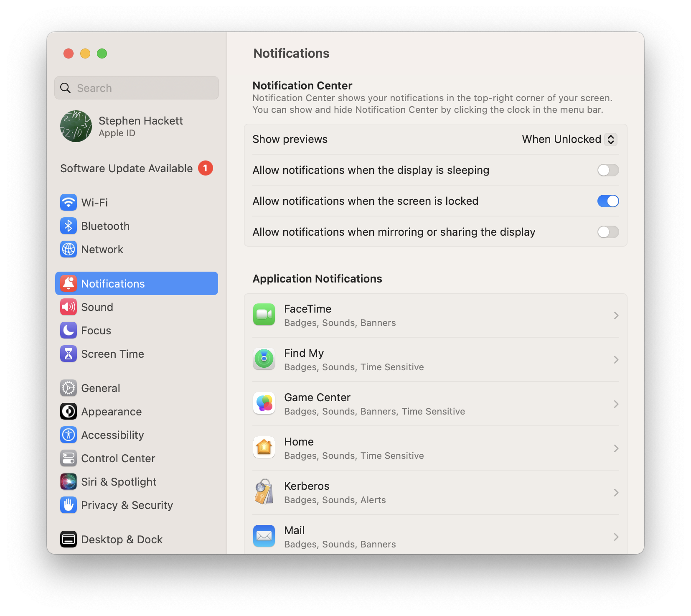This screenshot has width=691, height=616.
Task: Expand Game Center notification settings chevron
Action: (x=616, y=404)
